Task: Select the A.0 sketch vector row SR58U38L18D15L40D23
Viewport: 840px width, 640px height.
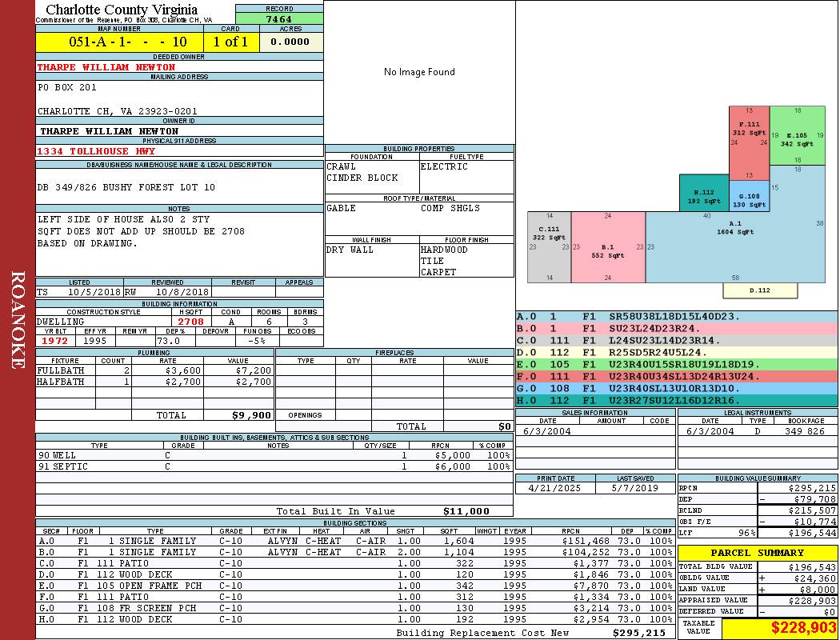Action: click(x=677, y=317)
